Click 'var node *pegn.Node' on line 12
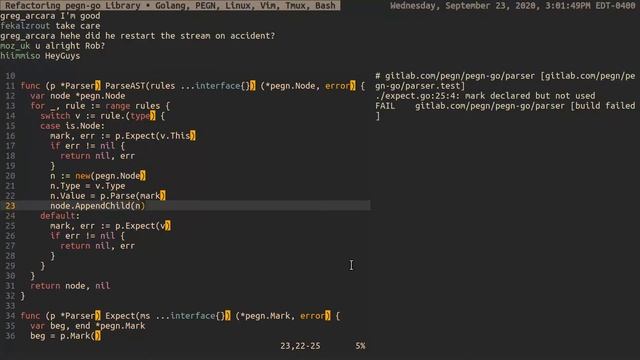Viewport: 640px width, 360px height. 78,96
